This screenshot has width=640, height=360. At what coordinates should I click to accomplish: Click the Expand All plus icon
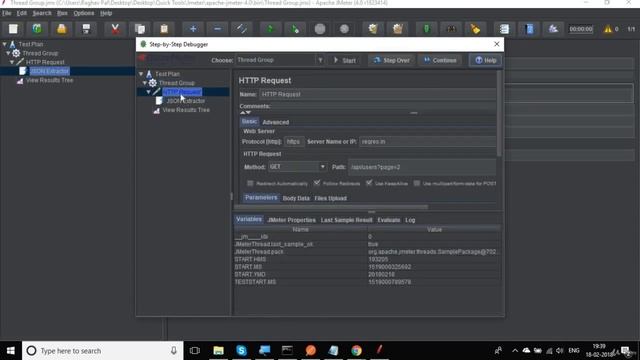tap(193, 29)
